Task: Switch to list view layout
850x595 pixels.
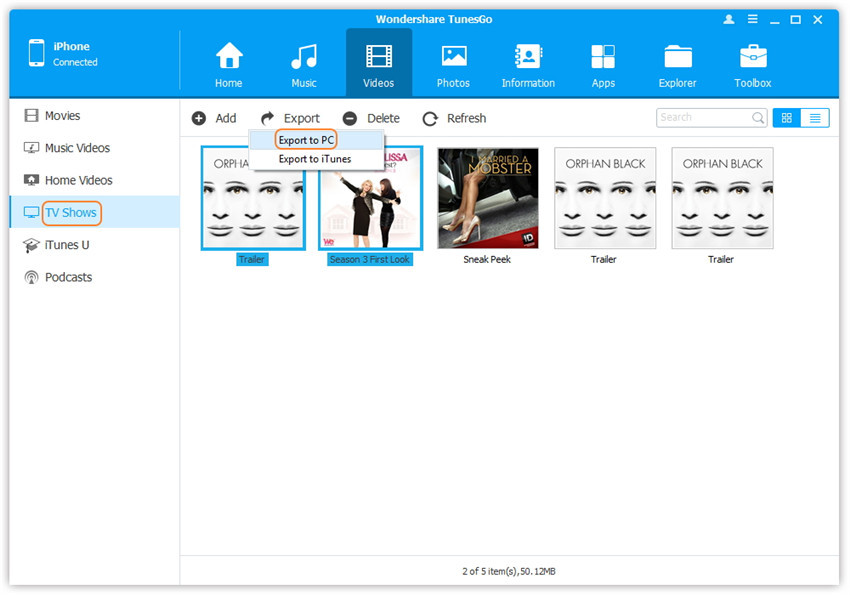Action: [x=815, y=118]
